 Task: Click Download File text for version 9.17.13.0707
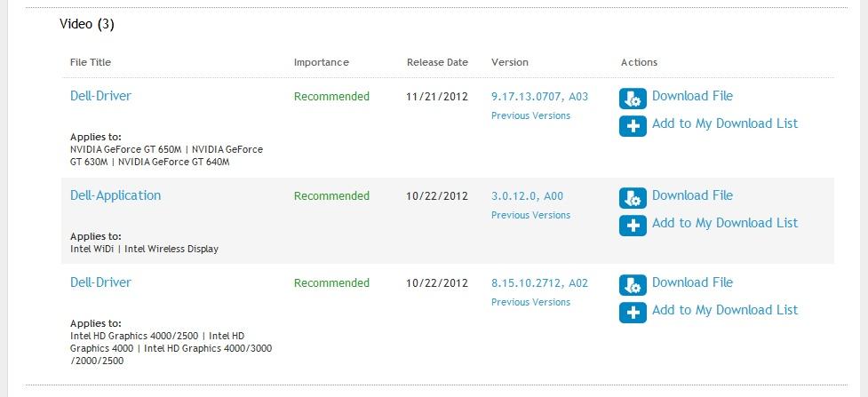coord(692,96)
